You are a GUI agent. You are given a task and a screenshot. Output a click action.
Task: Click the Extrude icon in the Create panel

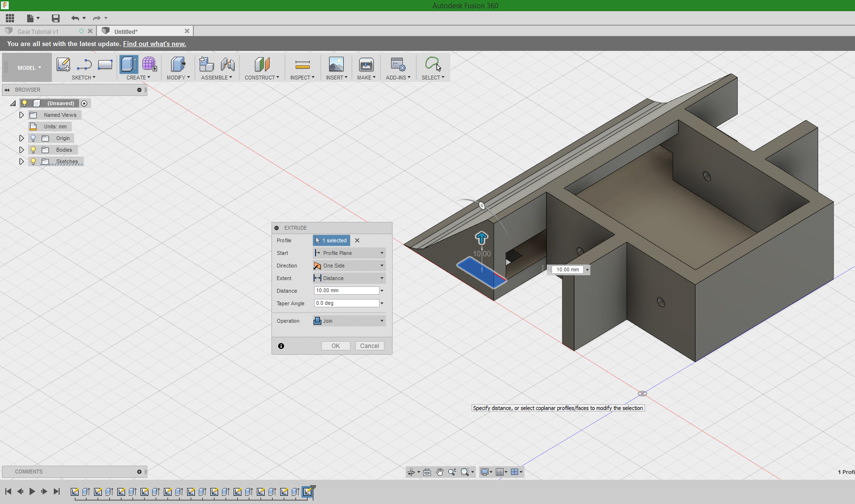point(128,64)
